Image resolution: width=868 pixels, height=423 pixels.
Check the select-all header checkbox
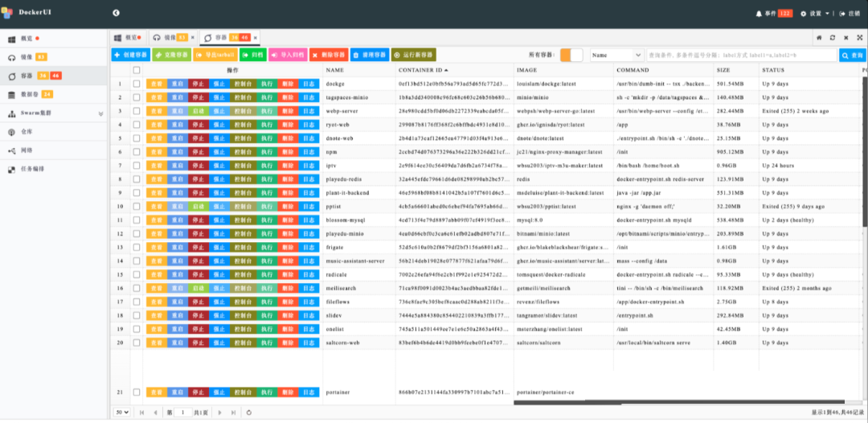coord(137,70)
